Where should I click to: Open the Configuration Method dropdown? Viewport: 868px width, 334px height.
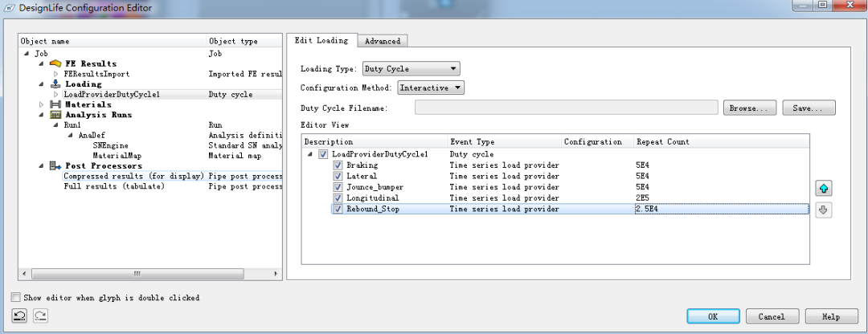431,88
